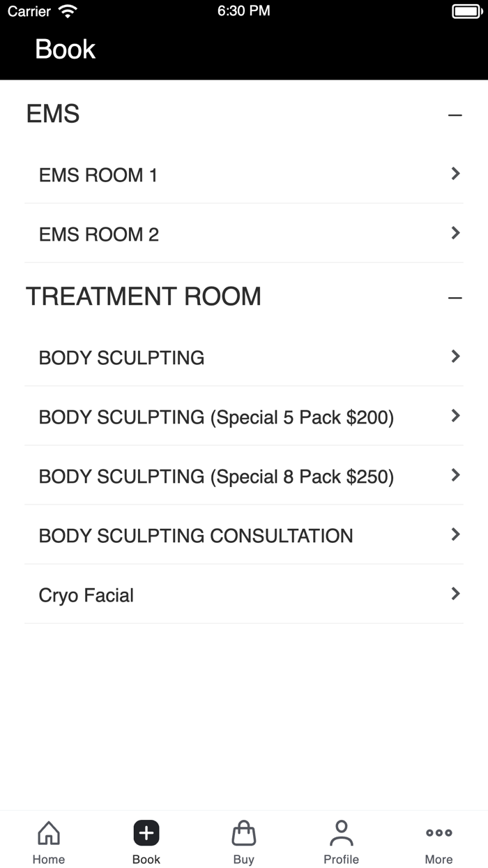Screen dimensions: 488x868
Task: Select BODY SCULPTING from the treatment list
Action: tap(244, 357)
